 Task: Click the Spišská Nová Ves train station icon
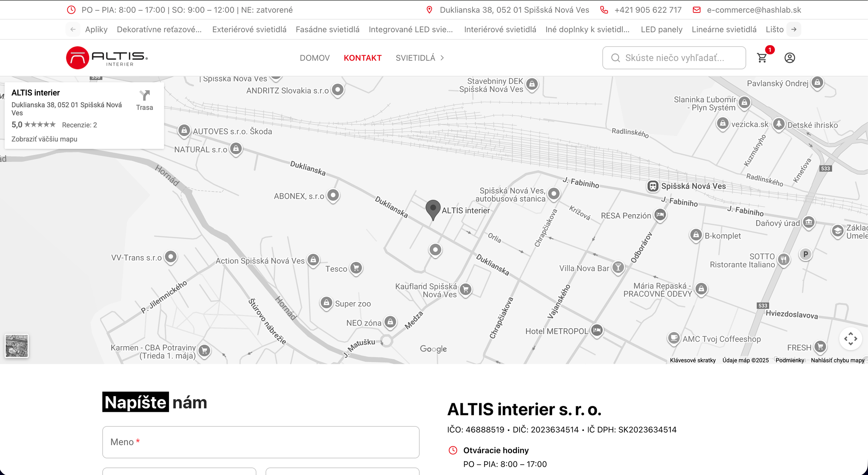point(653,186)
